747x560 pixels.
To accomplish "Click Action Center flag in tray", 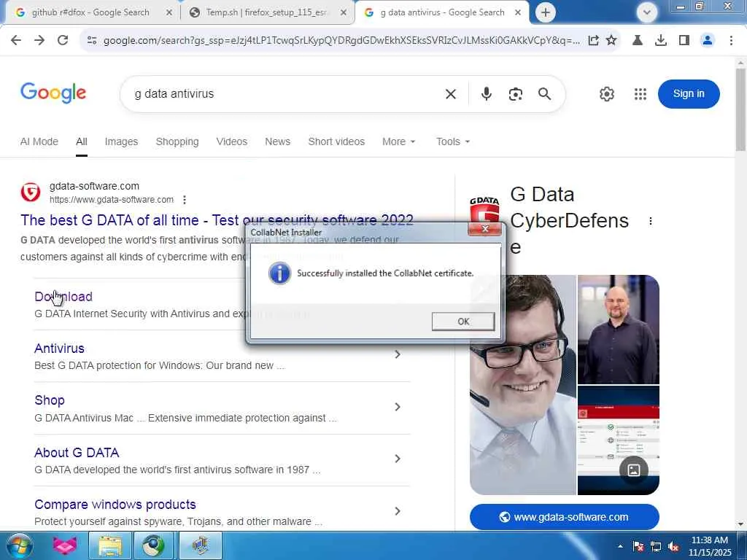I will point(638,547).
